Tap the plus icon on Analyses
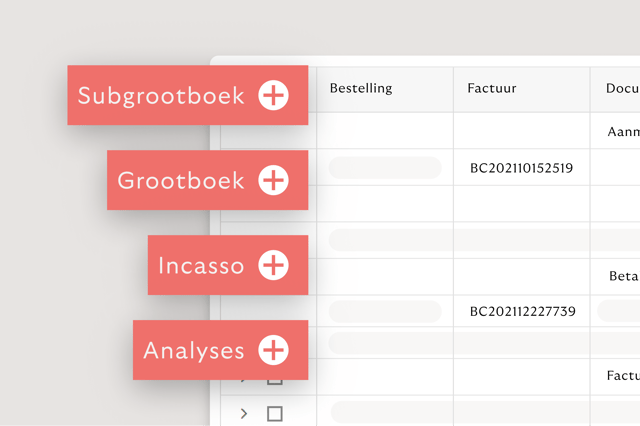640x426 pixels. 273,350
